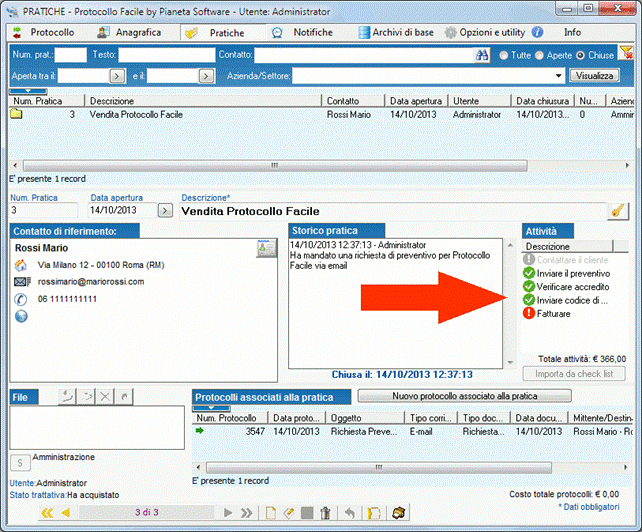Click the folder icon on pratica 3 row
The image size is (642, 532).
pos(16,113)
